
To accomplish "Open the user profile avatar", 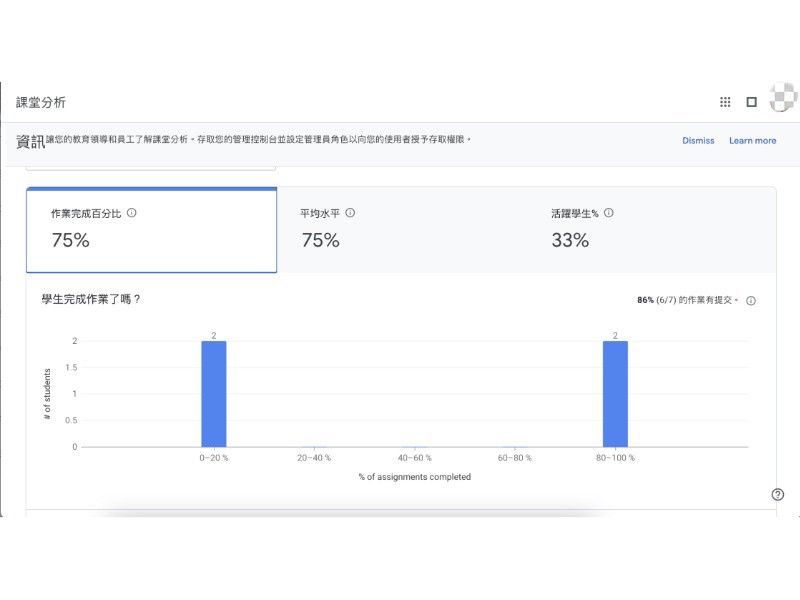I will [783, 101].
